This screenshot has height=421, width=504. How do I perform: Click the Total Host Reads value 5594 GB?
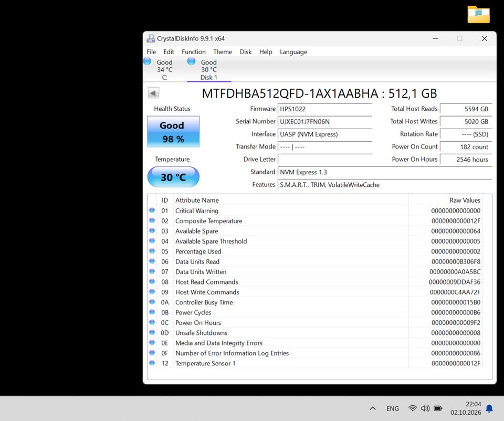[x=466, y=109]
